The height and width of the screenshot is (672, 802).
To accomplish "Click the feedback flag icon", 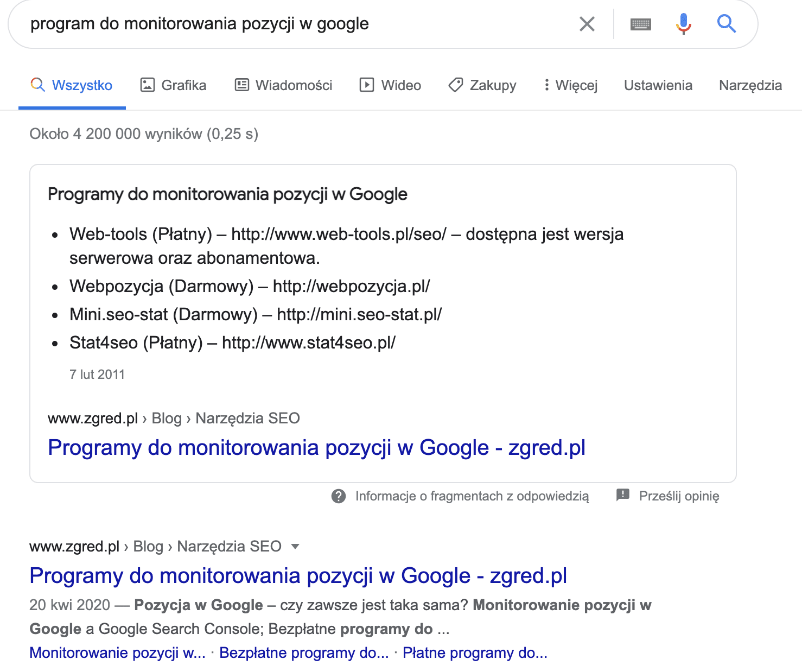I will click(622, 495).
